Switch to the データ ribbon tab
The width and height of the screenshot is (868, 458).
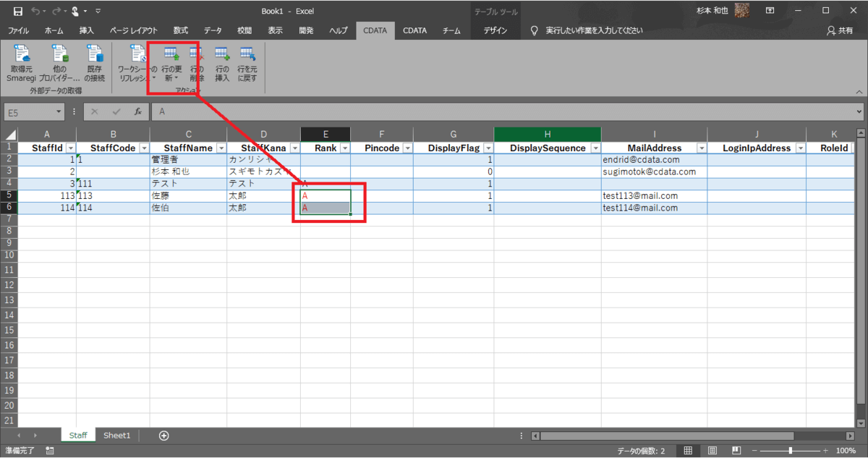(x=213, y=30)
